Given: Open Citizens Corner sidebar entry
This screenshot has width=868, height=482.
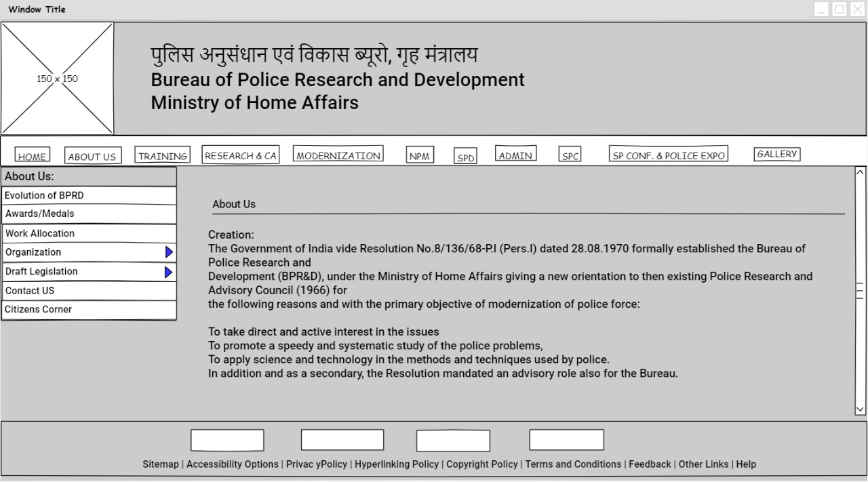Looking at the screenshot, I should pyautogui.click(x=89, y=310).
